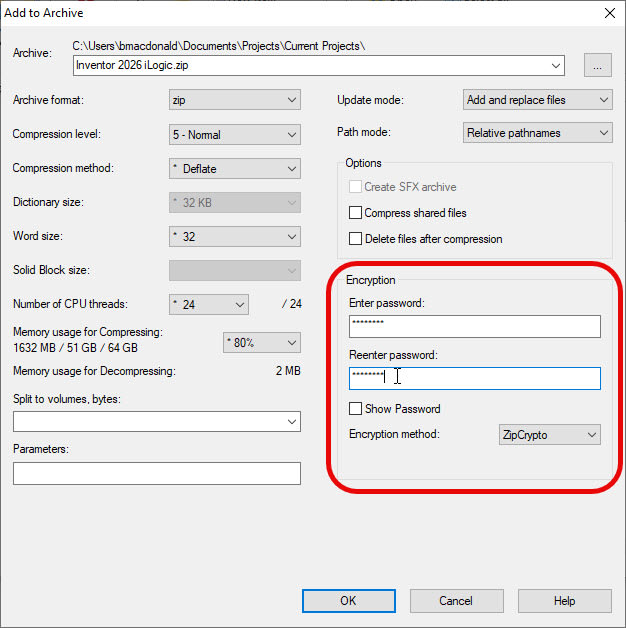Click the archive folder path text

(219, 46)
